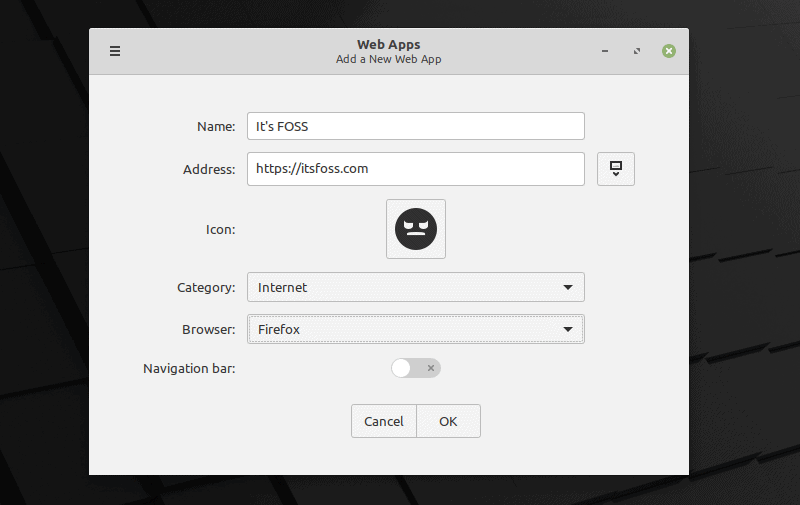
Task: Click the Cancel button
Action: pyautogui.click(x=384, y=421)
